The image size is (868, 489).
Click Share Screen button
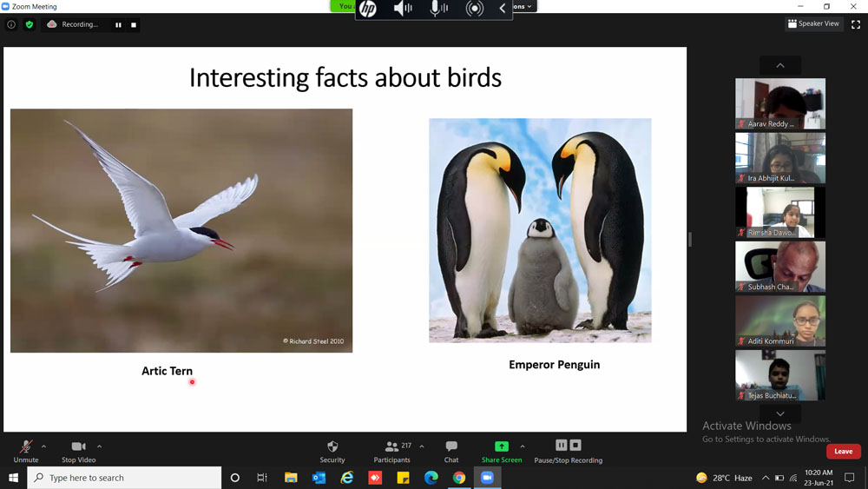502,452
